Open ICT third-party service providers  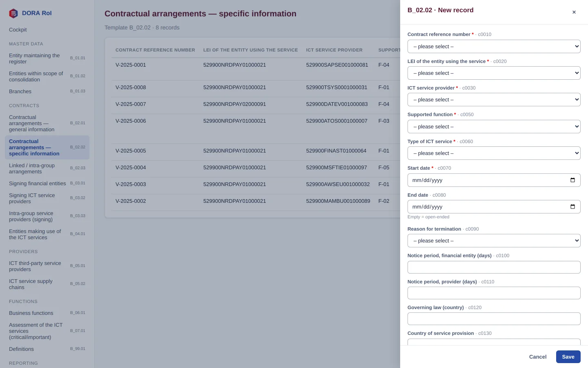tap(47, 266)
